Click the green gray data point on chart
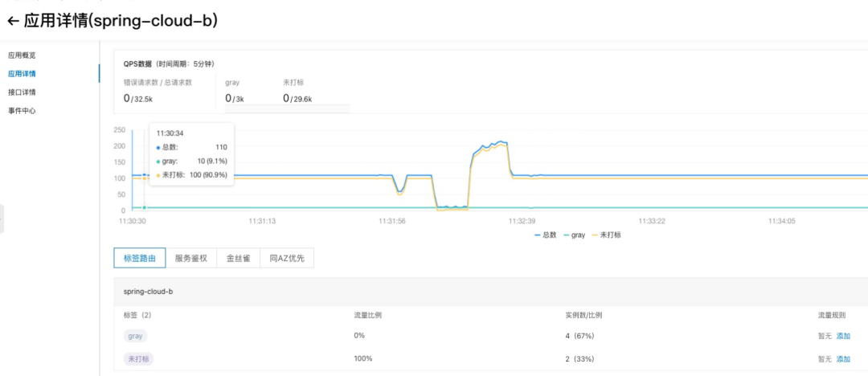The width and height of the screenshot is (868, 376). tap(145, 207)
